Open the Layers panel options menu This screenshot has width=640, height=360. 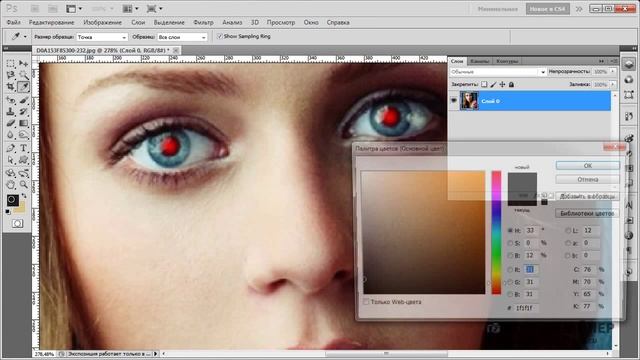pos(613,61)
